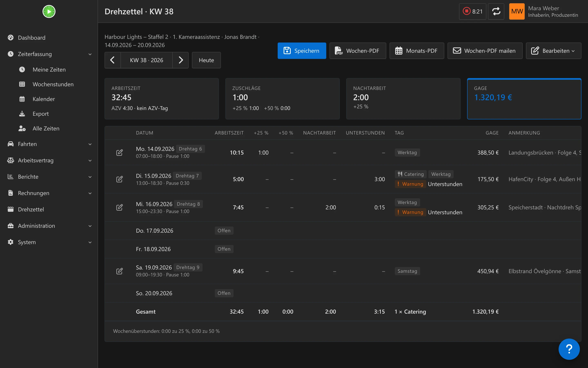Click the Catering tag on Di. 15.09.2026
This screenshot has height=368, width=588.
click(x=410, y=174)
